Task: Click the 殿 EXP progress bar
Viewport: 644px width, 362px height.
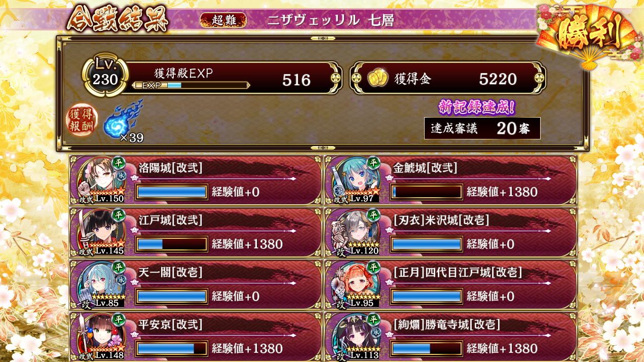Action: pos(191,85)
